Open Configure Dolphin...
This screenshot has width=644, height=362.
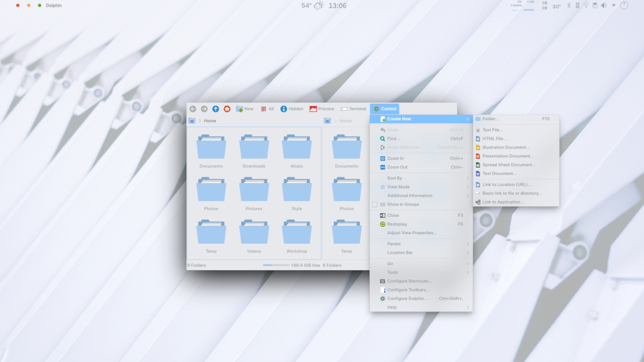click(421, 299)
